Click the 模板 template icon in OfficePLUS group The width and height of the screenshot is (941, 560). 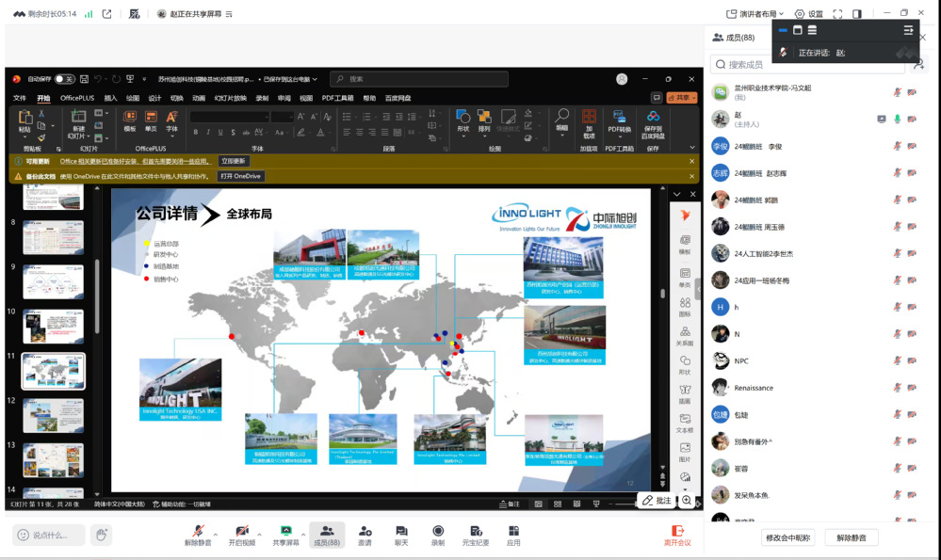point(130,117)
